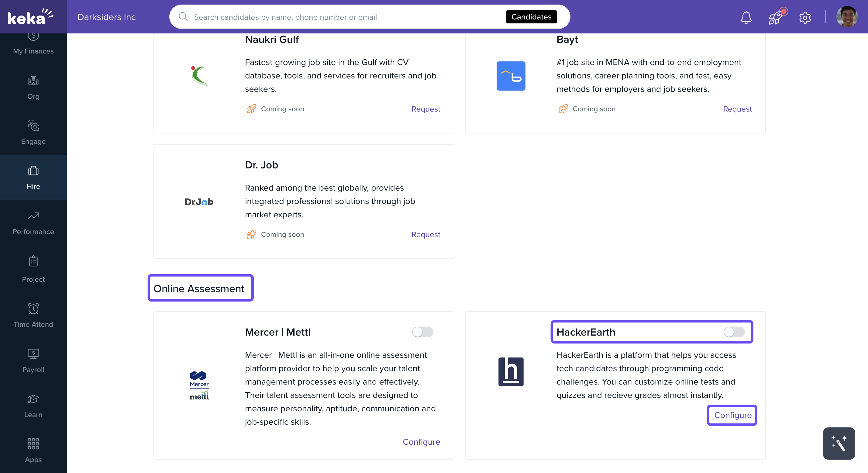
Task: Enable the HackerEarth integration toggle
Action: [x=734, y=332]
